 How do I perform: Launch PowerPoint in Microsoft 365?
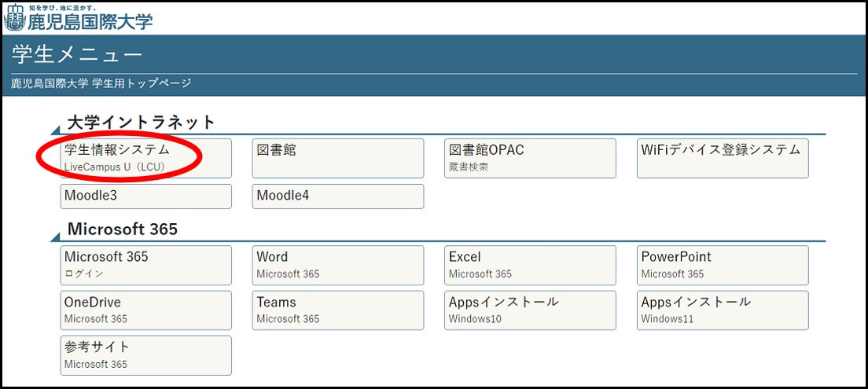[x=723, y=265]
